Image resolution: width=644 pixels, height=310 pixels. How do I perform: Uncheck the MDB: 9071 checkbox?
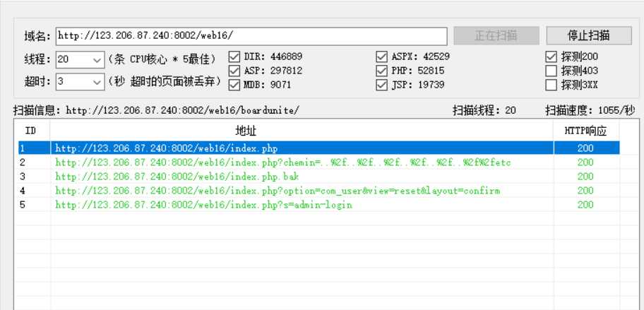(234, 85)
